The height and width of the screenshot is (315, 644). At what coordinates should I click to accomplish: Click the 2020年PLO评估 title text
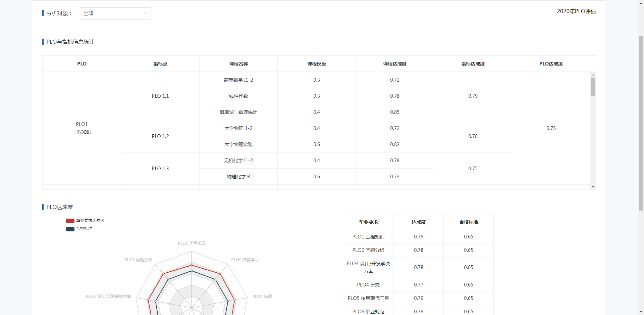coord(576,11)
